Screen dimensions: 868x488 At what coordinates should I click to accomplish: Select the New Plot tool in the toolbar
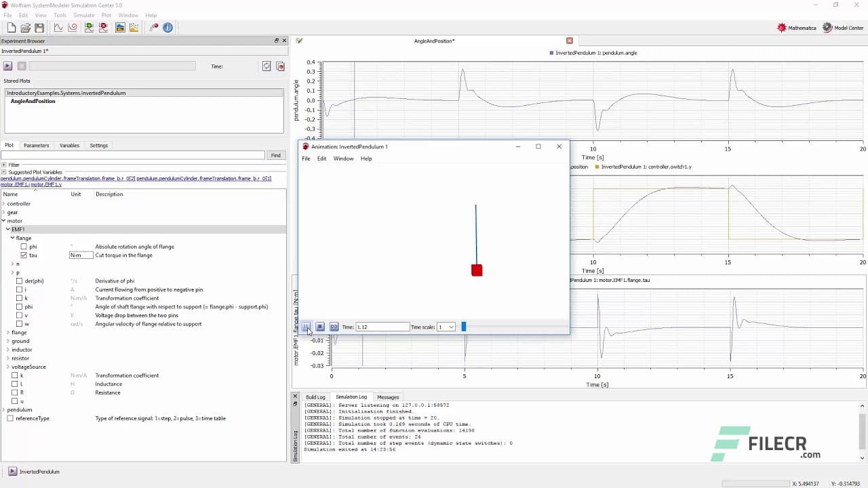click(x=87, y=28)
